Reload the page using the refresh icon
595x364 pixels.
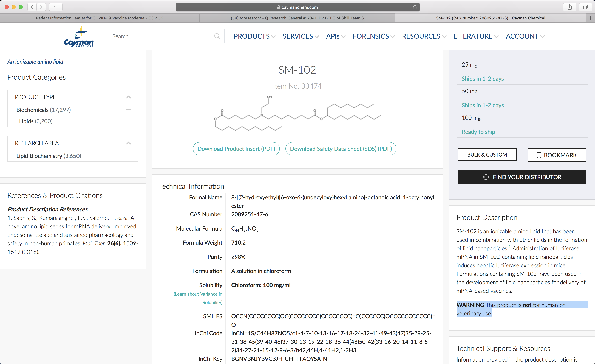pos(415,7)
